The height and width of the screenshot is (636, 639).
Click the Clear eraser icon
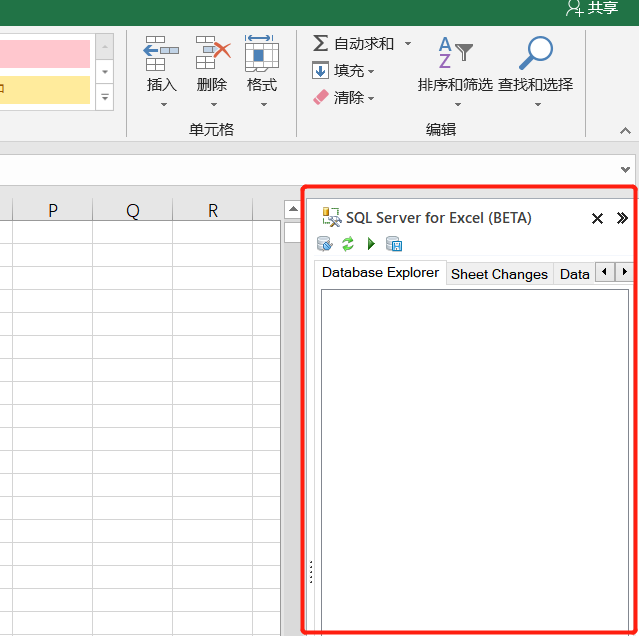point(321,97)
